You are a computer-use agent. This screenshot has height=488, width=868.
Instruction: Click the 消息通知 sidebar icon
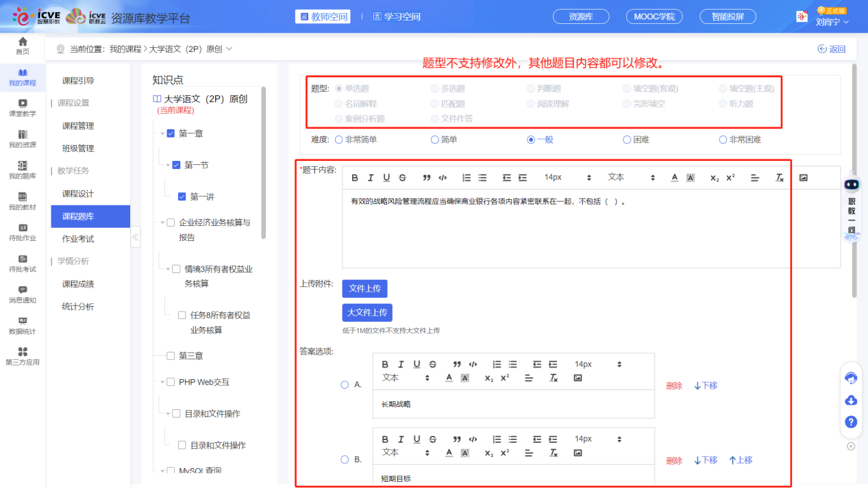[23, 293]
